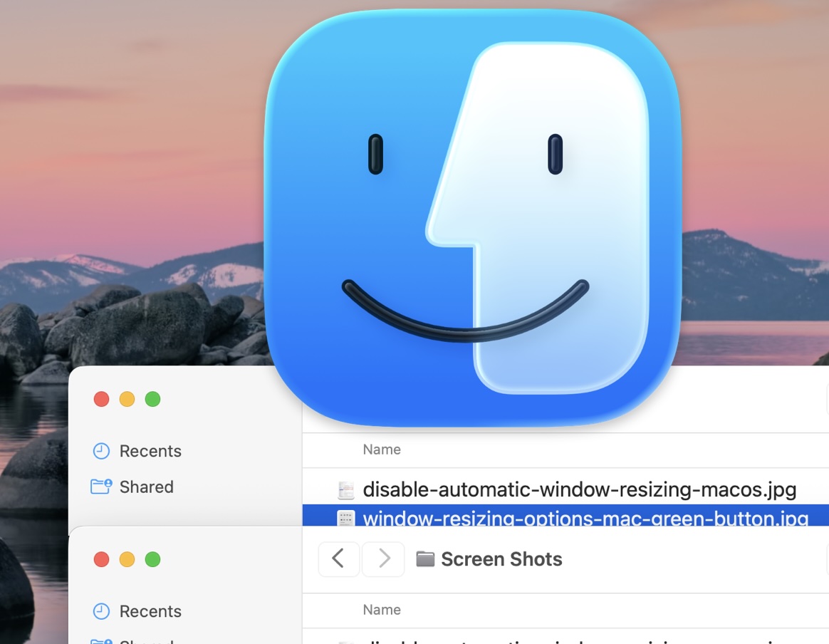Click the green zoom button on upper window
Viewport: 829px width, 644px height.
click(x=152, y=399)
